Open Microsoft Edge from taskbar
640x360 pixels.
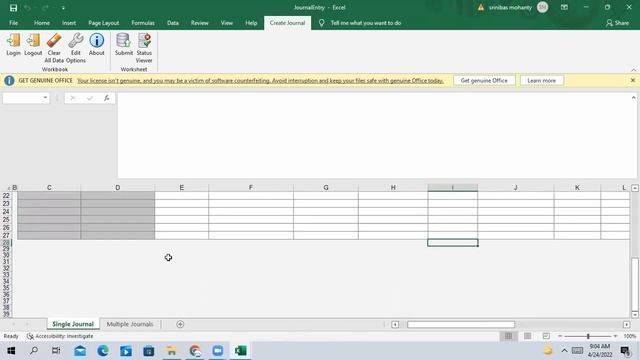tap(103, 351)
